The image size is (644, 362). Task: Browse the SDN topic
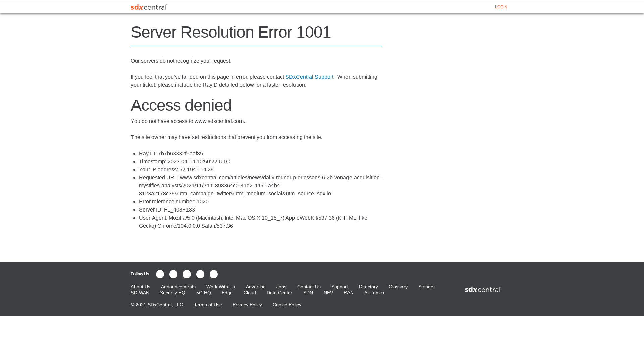coord(308,293)
